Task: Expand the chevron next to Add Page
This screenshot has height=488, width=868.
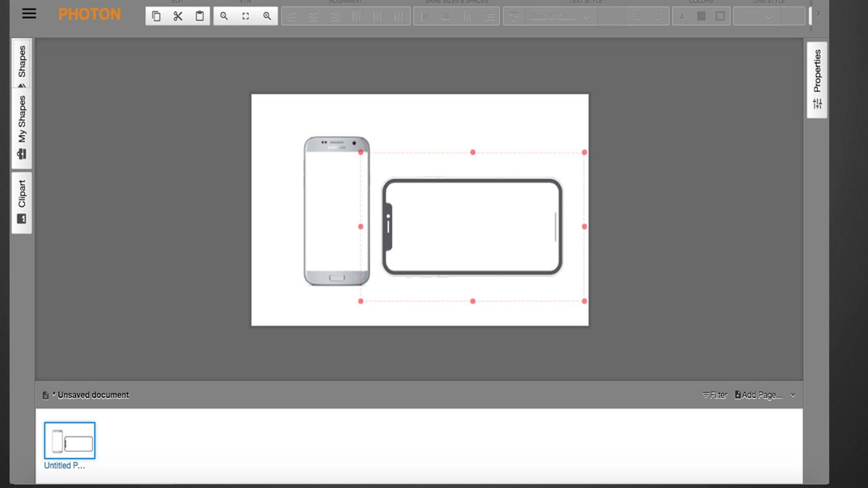Action: point(792,395)
